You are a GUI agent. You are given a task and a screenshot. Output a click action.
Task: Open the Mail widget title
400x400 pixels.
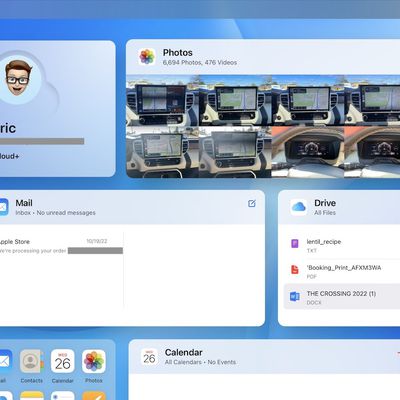pos(24,203)
